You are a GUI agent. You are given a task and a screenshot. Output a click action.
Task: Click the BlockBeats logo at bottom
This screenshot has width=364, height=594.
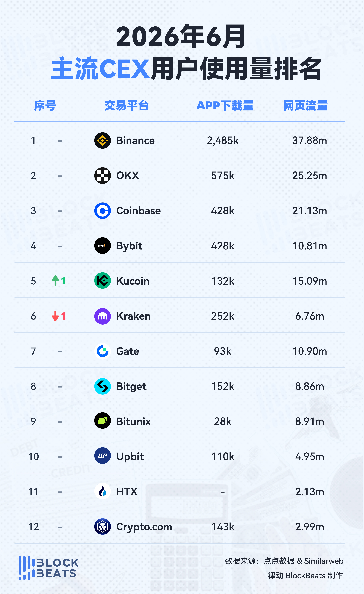48,568
